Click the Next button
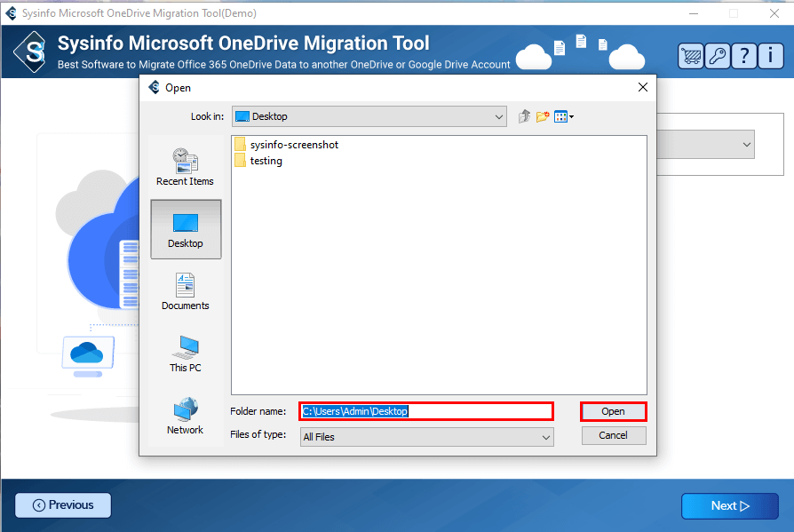 coord(730,505)
